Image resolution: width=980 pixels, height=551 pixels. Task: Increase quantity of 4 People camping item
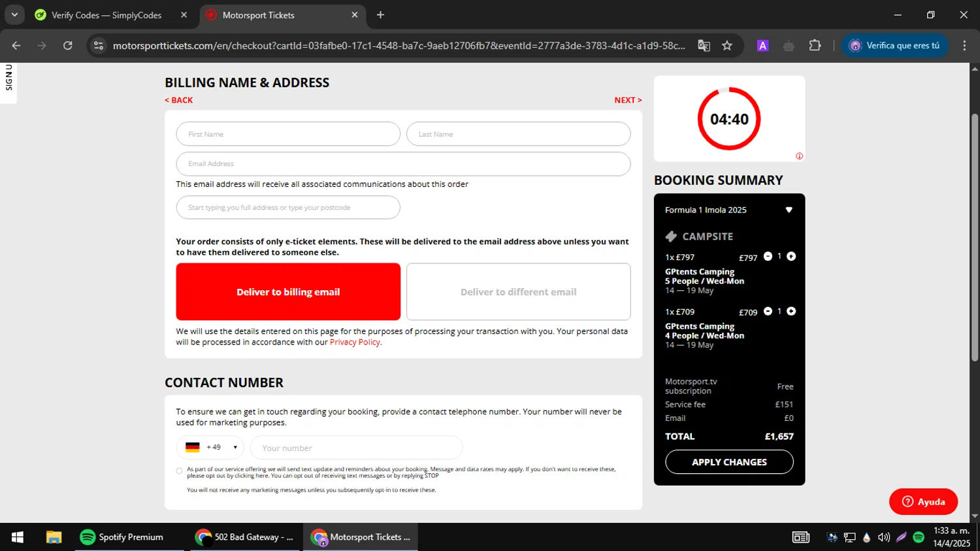coord(791,311)
